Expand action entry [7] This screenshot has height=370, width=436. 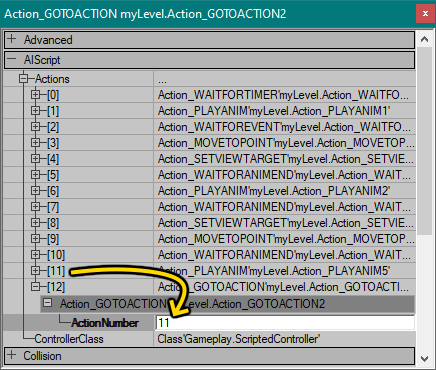click(35, 207)
